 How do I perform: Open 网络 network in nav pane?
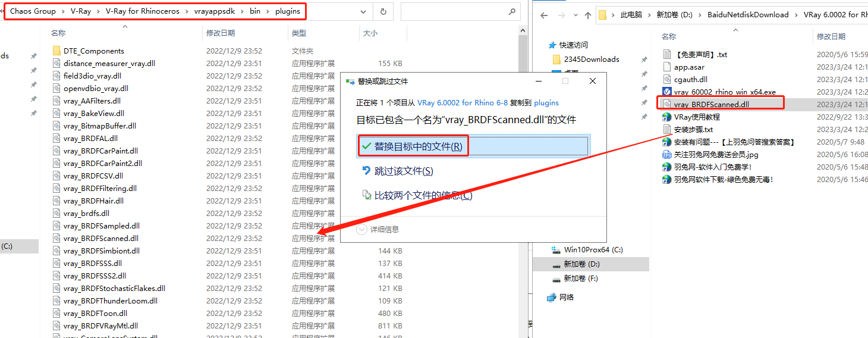(567, 297)
